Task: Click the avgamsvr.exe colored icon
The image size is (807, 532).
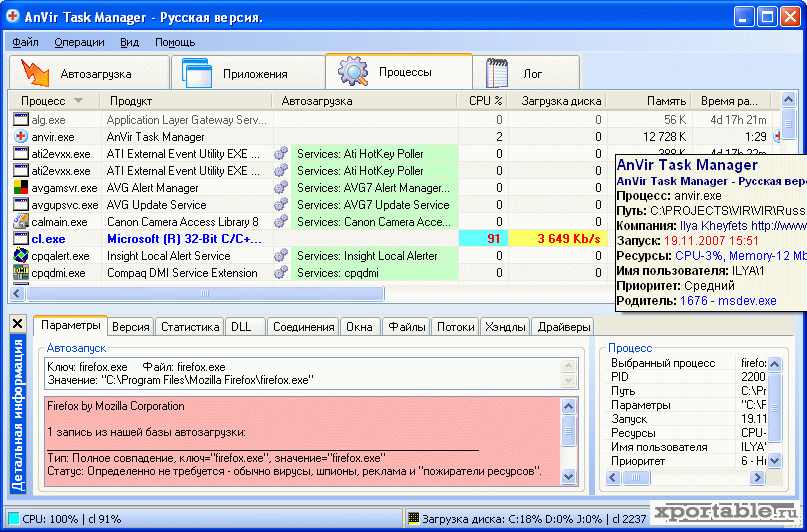Action: coord(21,188)
